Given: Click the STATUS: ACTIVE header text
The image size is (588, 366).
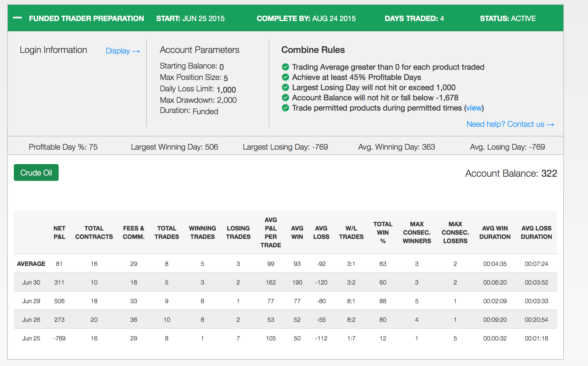Looking at the screenshot, I should [x=508, y=18].
